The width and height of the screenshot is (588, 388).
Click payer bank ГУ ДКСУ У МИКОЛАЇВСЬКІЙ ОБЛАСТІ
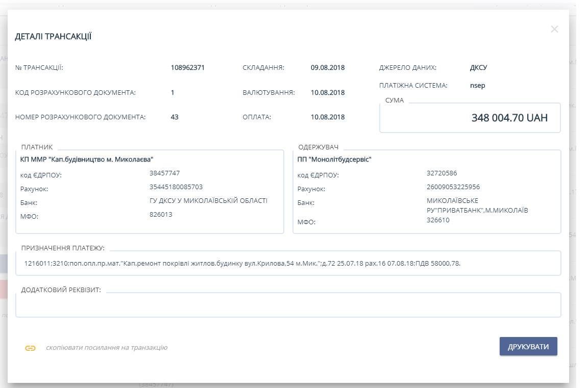coord(208,201)
